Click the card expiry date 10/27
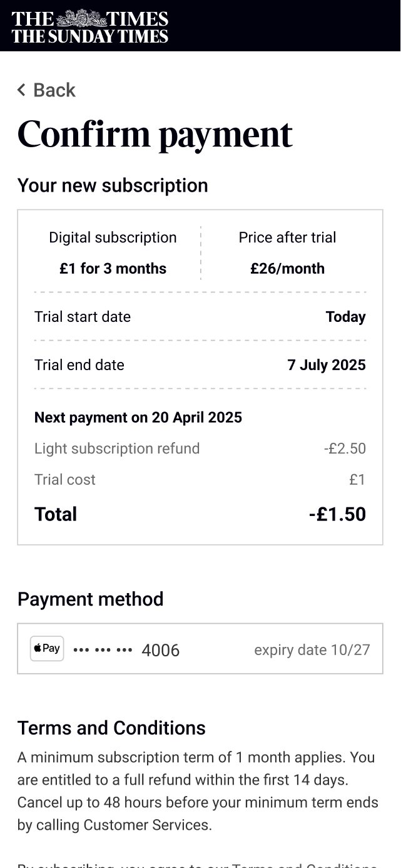This screenshot has height=868, width=401. coord(312,650)
